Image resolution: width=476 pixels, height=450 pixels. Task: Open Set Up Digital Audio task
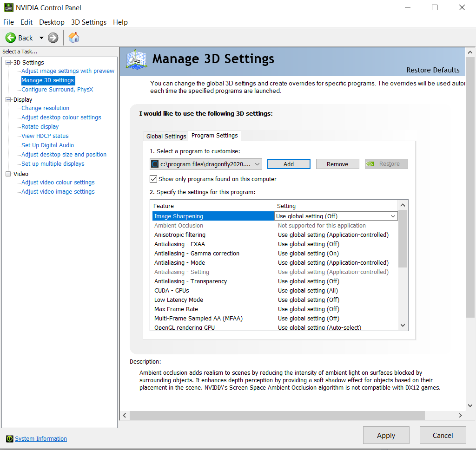coord(47,145)
